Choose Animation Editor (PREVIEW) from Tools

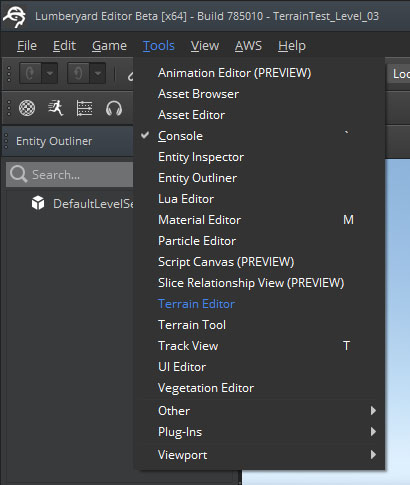click(259, 73)
